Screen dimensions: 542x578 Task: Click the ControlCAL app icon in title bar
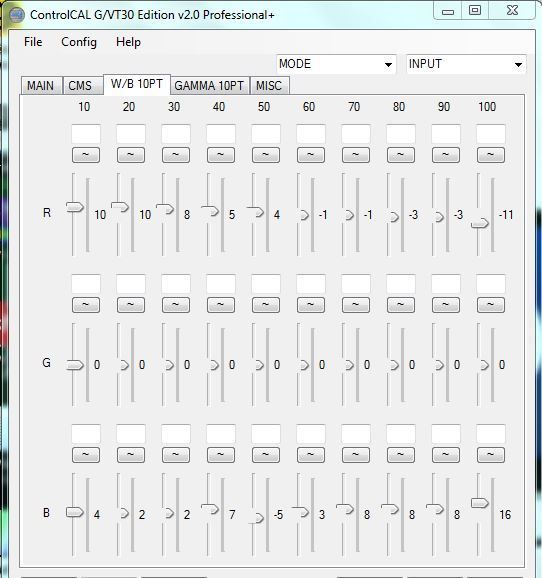[x=16, y=15]
